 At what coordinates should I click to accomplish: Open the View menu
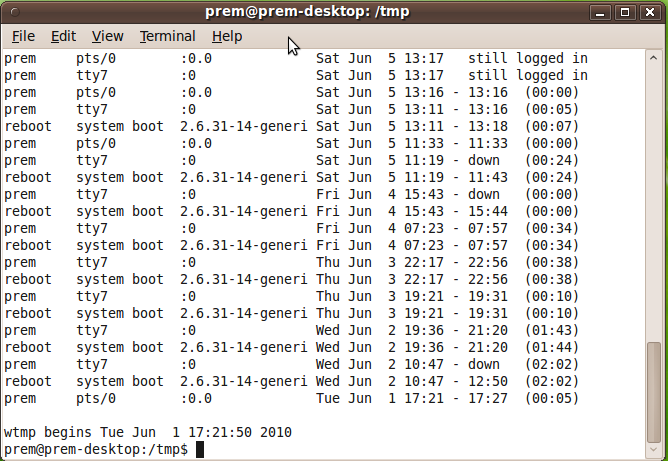(x=108, y=36)
